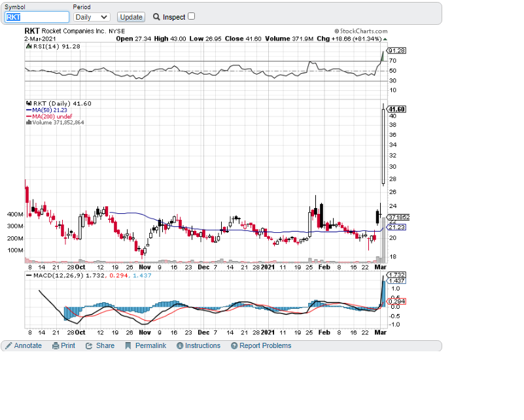Click the green up arrow after Chg
The width and height of the screenshot is (524, 420).
click(x=385, y=39)
